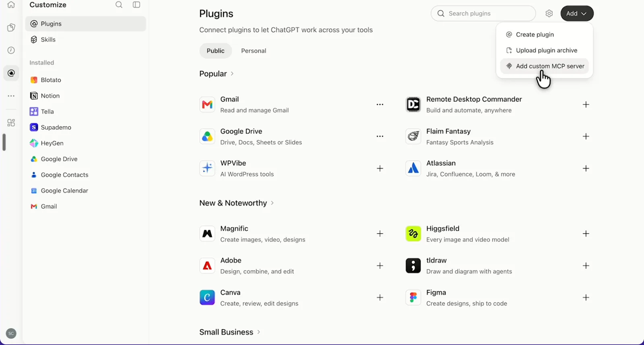
Task: Add the Canva plugin with plus
Action: 380,297
